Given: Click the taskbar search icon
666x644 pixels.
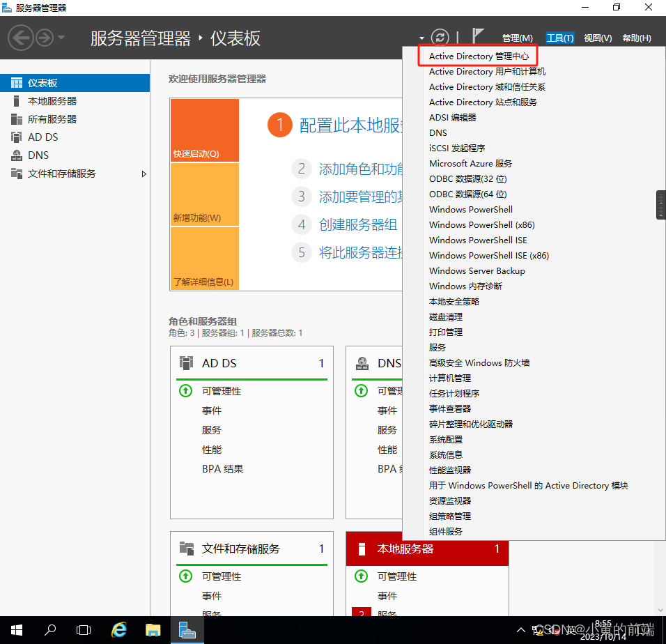Looking at the screenshot, I should tap(50, 630).
